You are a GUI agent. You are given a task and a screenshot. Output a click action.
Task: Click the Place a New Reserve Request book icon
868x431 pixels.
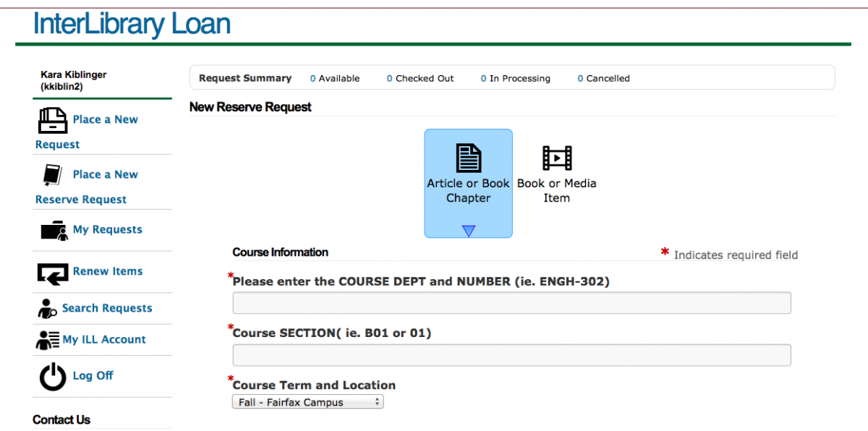tap(52, 175)
